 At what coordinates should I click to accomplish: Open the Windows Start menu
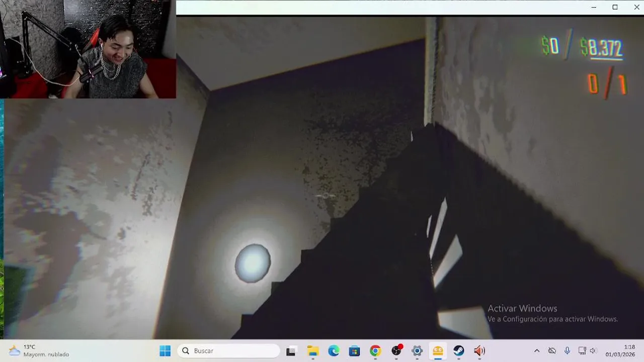[165, 351]
